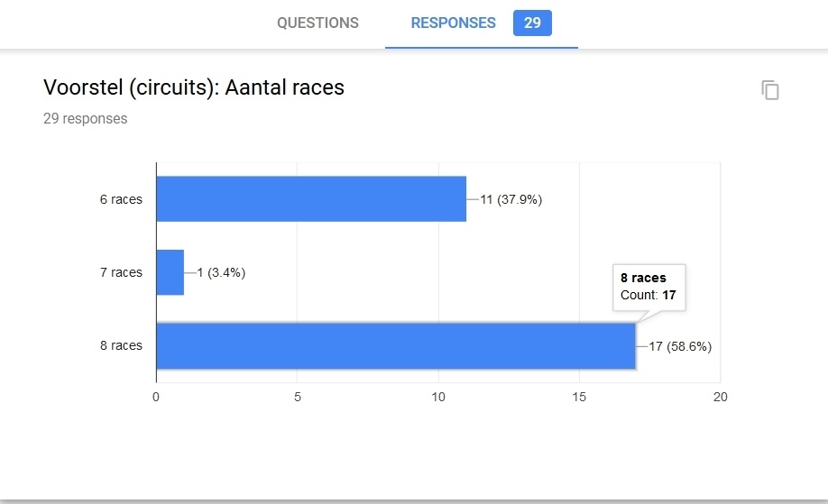Click the 20 tick on the horizontal axis

[720, 397]
